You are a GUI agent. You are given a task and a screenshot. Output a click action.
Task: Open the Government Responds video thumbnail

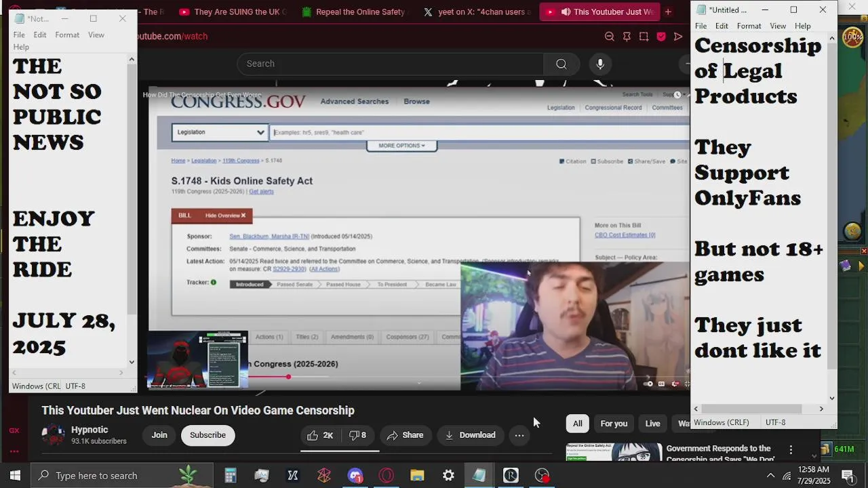614,452
